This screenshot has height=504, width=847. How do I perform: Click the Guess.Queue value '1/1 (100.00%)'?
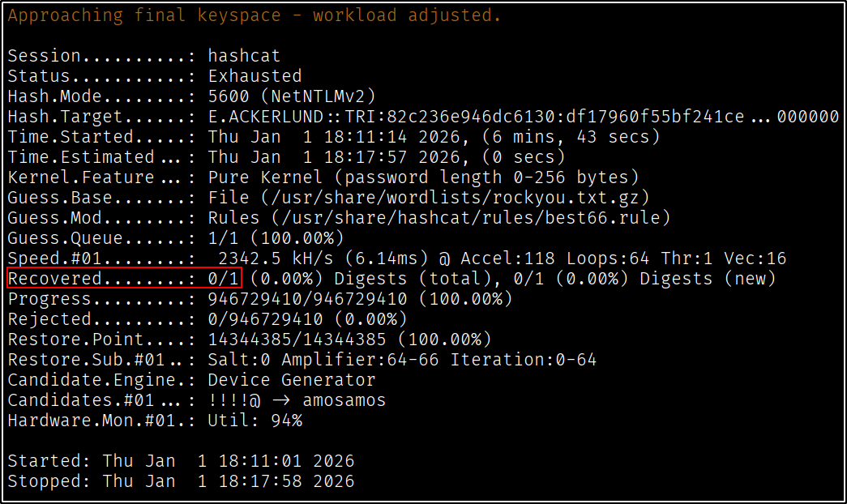[276, 238]
